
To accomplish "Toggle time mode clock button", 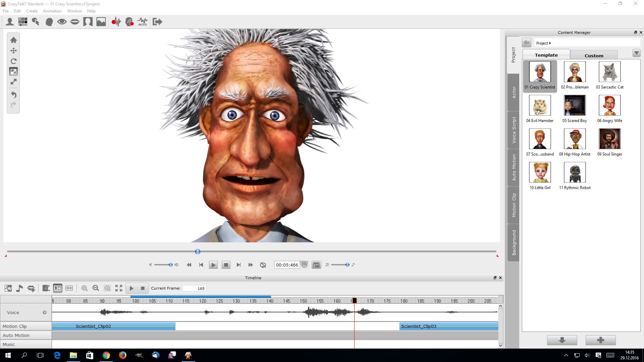I will (304, 265).
